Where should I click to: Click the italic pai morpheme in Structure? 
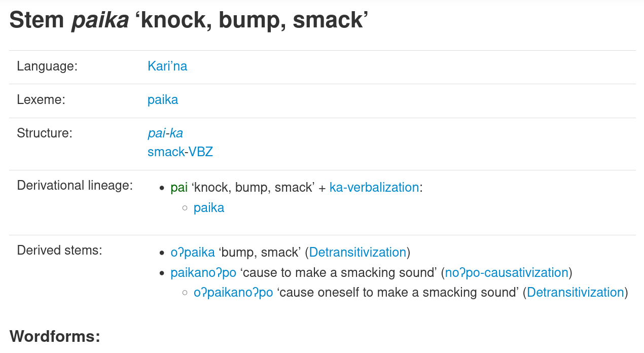tap(156, 133)
